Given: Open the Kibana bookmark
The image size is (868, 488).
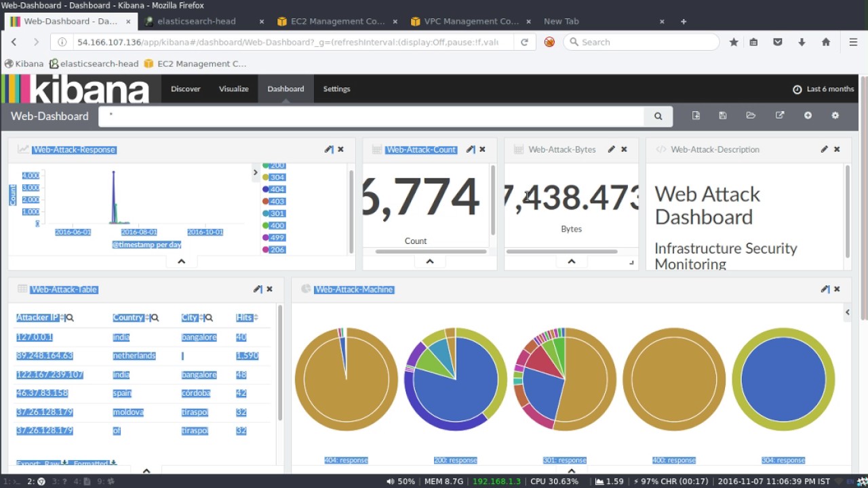Looking at the screenshot, I should [24, 64].
